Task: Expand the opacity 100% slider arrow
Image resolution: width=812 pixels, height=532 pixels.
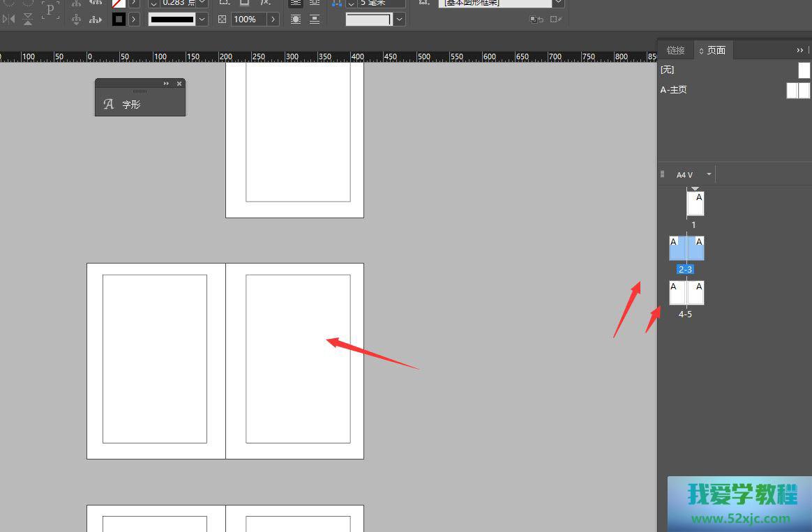Action: point(273,20)
